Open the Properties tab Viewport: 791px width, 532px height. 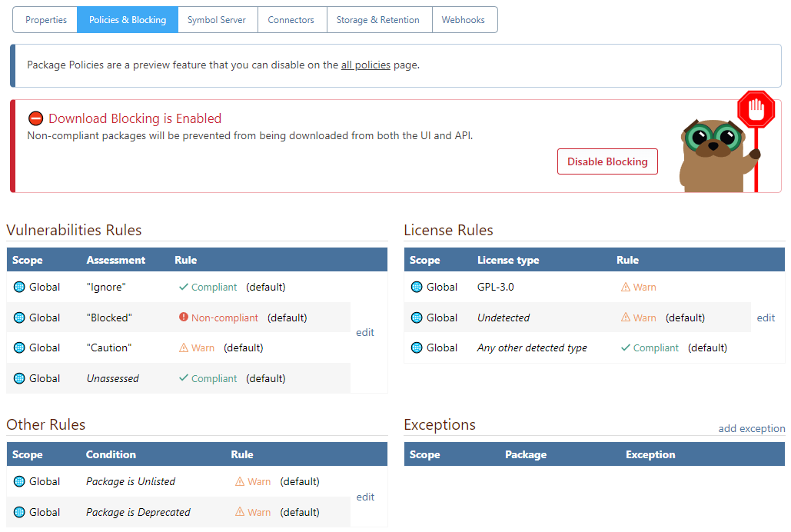tap(45, 20)
